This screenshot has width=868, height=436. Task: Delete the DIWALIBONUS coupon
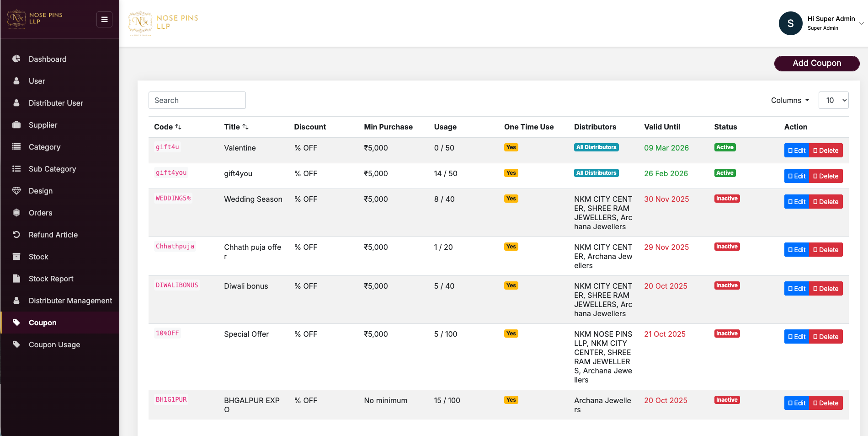[825, 289]
